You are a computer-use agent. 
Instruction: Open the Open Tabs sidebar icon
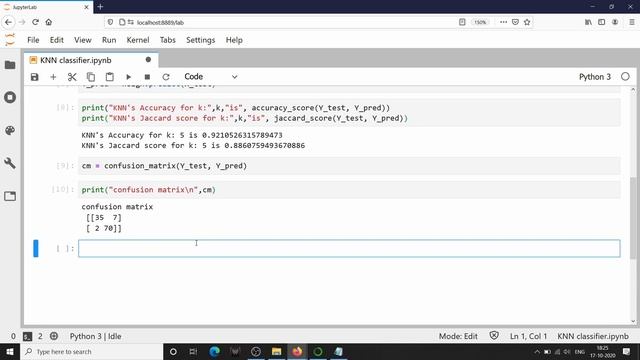tap(10, 196)
